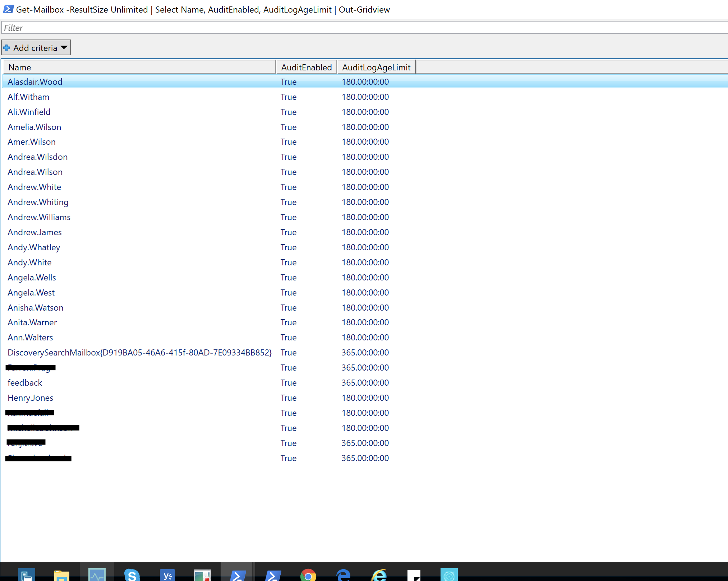This screenshot has height=581, width=728.
Task: Click the active PowerShell taskbar icon
Action: (237, 575)
